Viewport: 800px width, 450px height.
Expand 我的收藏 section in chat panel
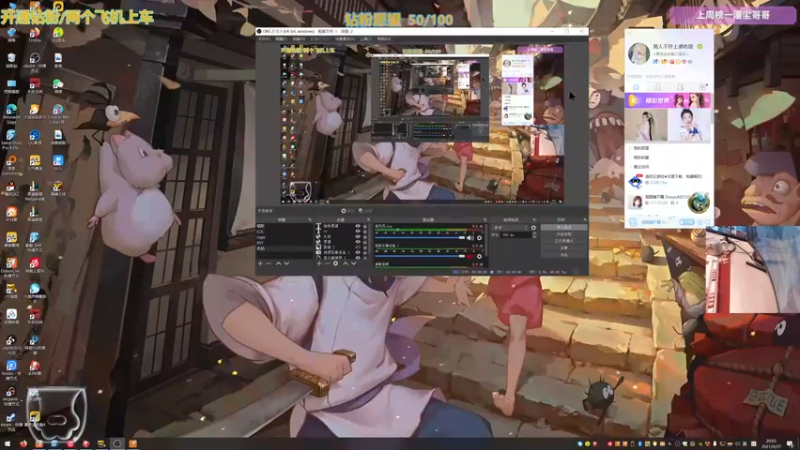point(643,158)
